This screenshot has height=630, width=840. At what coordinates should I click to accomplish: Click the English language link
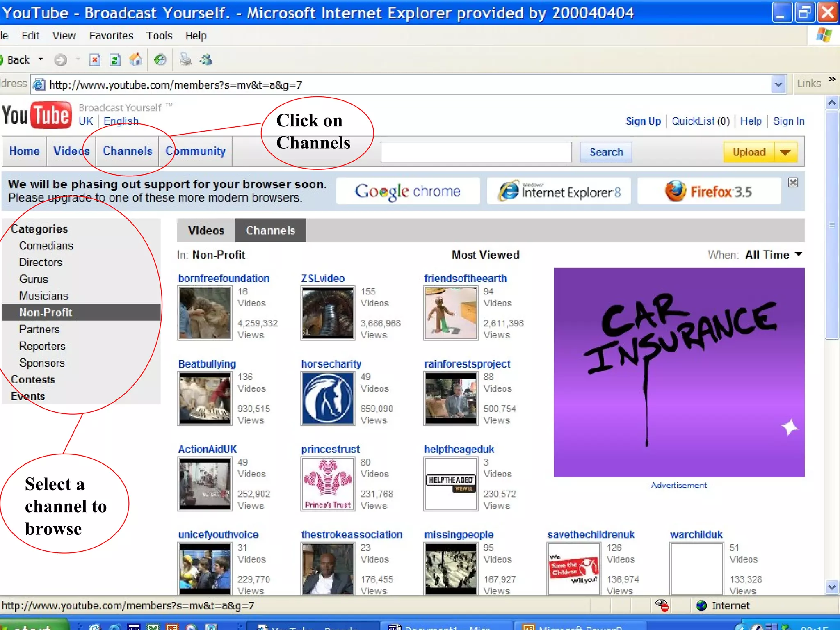pyautogui.click(x=121, y=121)
